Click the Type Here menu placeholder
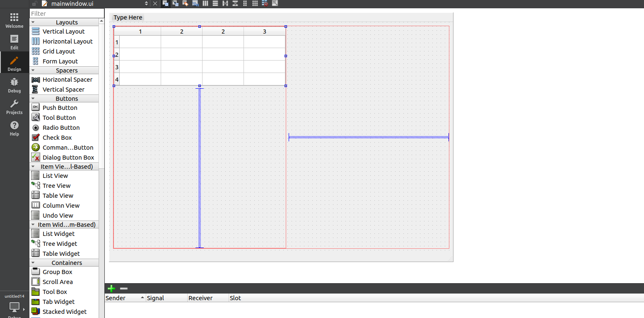 pos(128,17)
